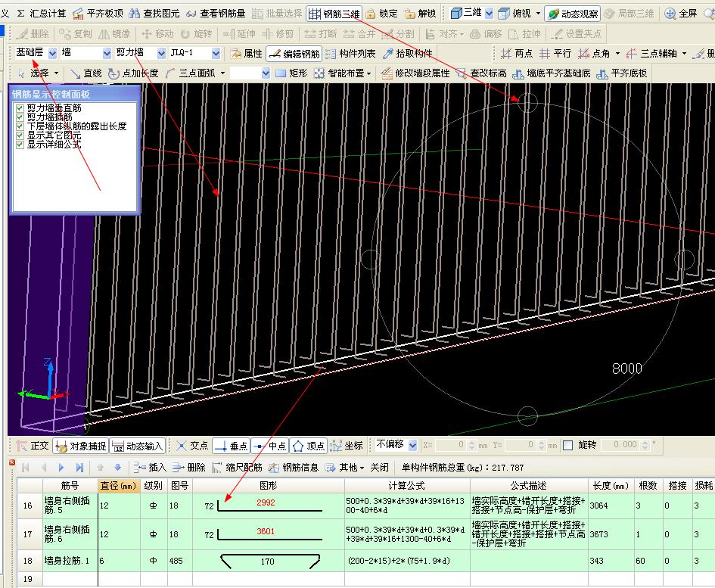The image size is (715, 588).
Task: Select the 直线 draw tool
Action: click(x=85, y=73)
